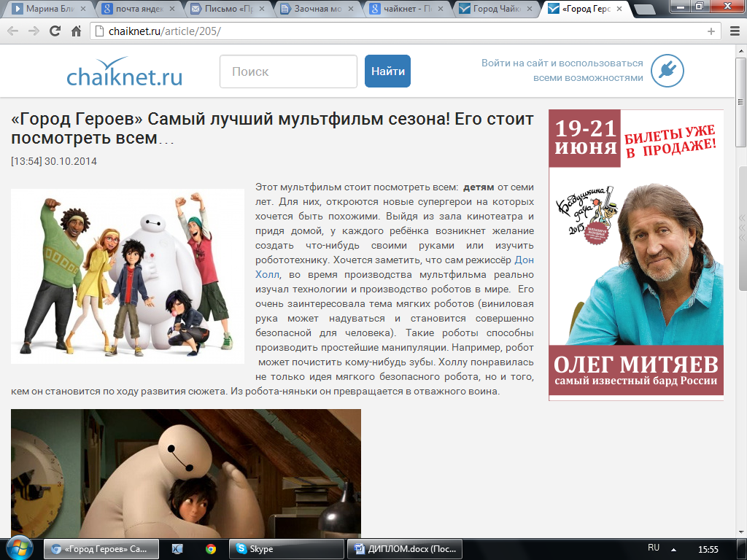Follow the Дон Холл link

[x=524, y=260]
